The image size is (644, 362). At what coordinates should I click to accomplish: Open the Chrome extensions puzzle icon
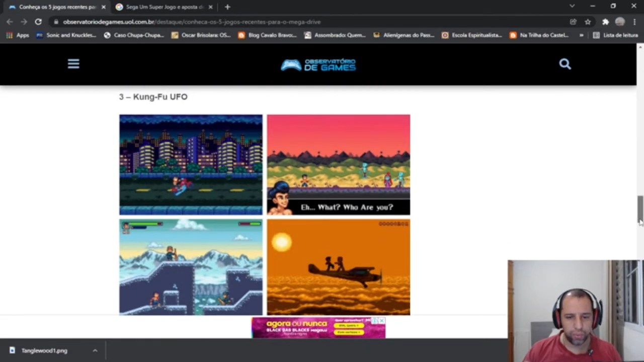click(605, 22)
